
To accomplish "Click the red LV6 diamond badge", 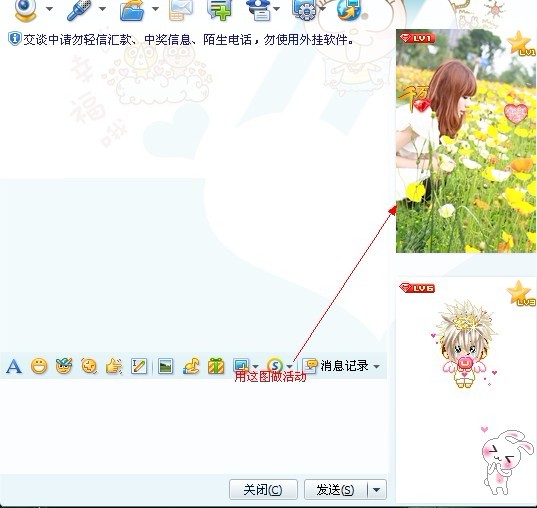I will tap(417, 287).
